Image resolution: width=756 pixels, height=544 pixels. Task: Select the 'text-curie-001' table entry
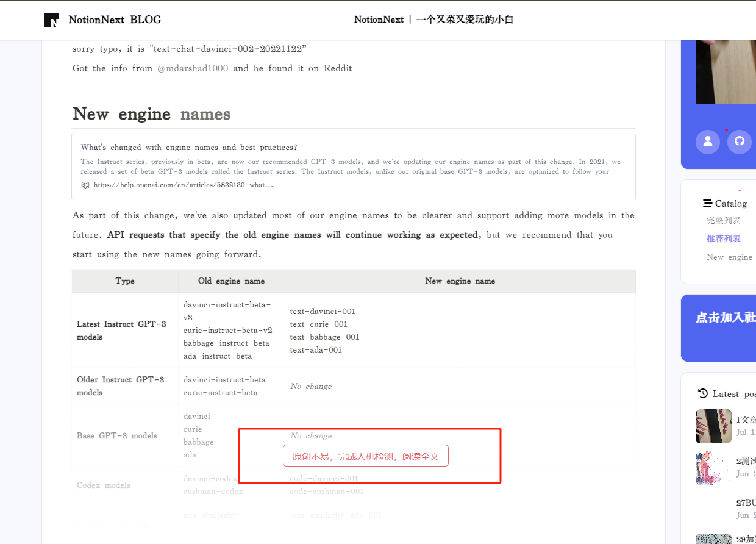coord(319,324)
